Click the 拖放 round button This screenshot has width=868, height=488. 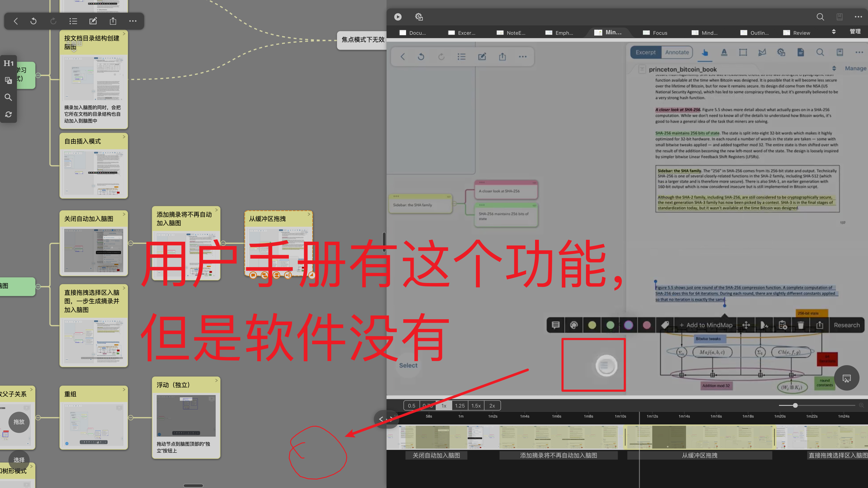pyautogui.click(x=19, y=422)
